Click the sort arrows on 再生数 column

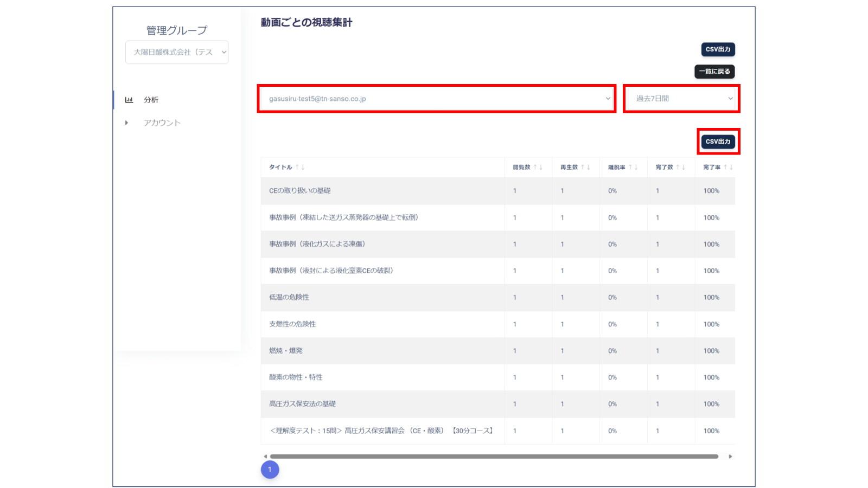tap(585, 167)
